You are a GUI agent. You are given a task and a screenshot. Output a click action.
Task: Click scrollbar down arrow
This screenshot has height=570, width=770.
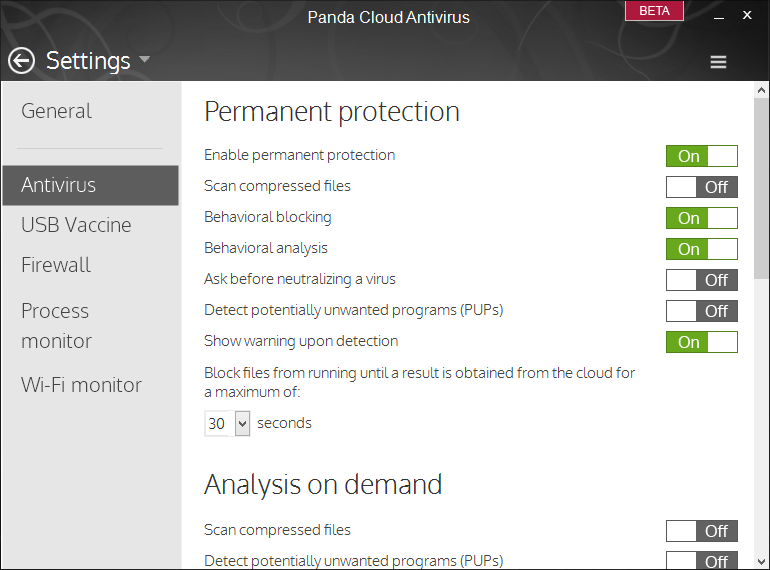click(x=761, y=561)
